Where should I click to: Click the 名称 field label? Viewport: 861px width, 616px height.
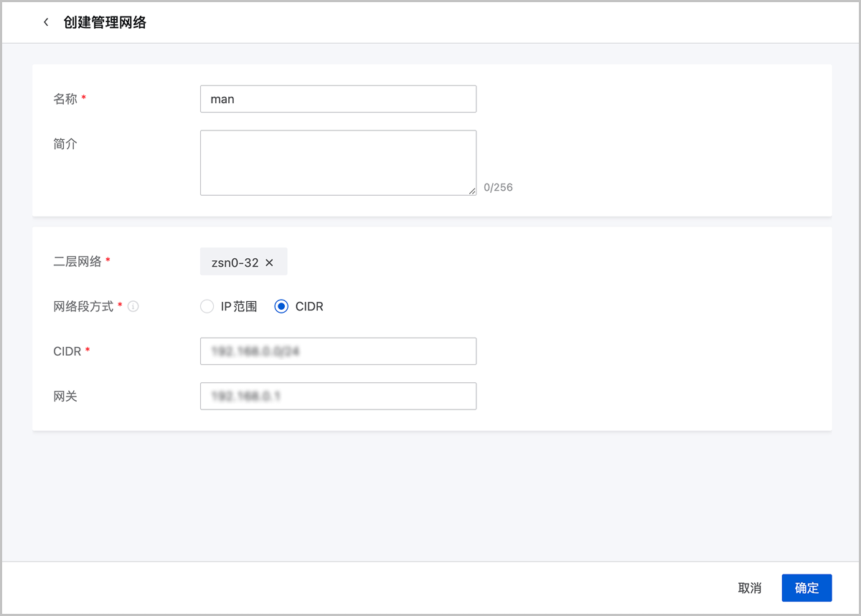(65, 99)
